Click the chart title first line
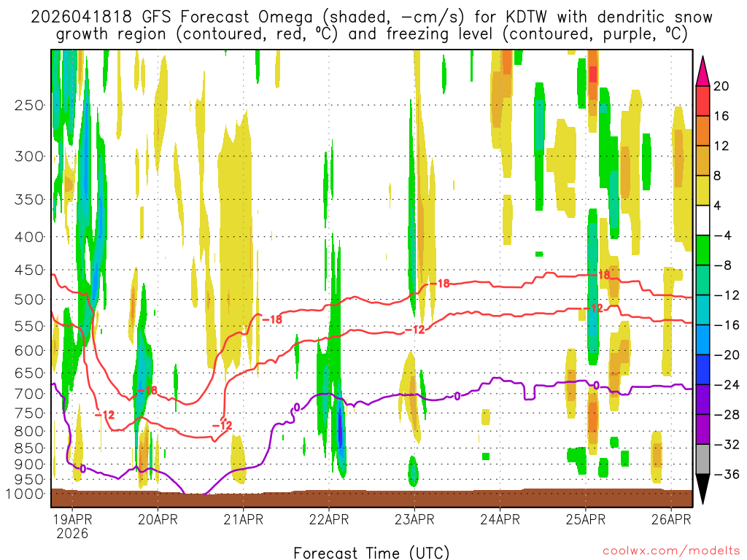This screenshot has width=747, height=560. 371,17
